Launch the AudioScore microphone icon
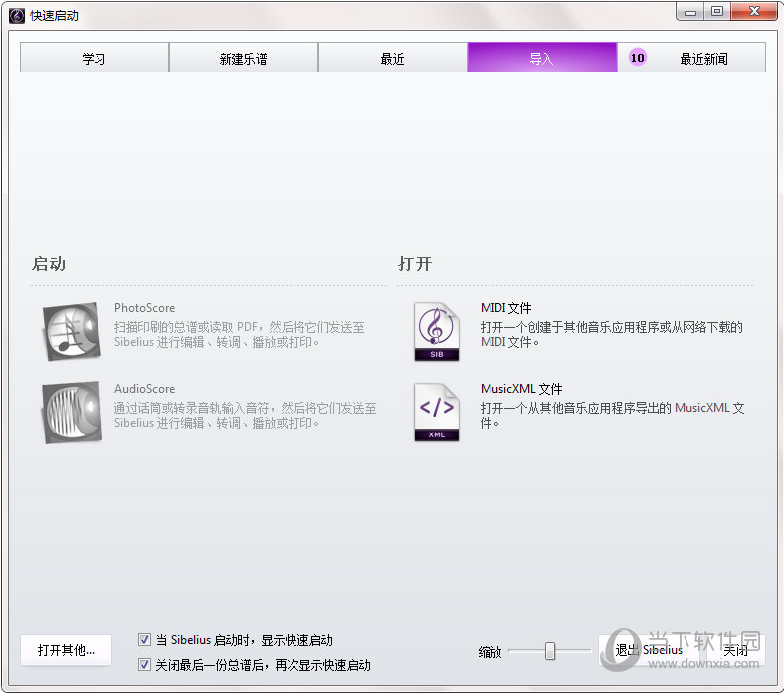 72,413
